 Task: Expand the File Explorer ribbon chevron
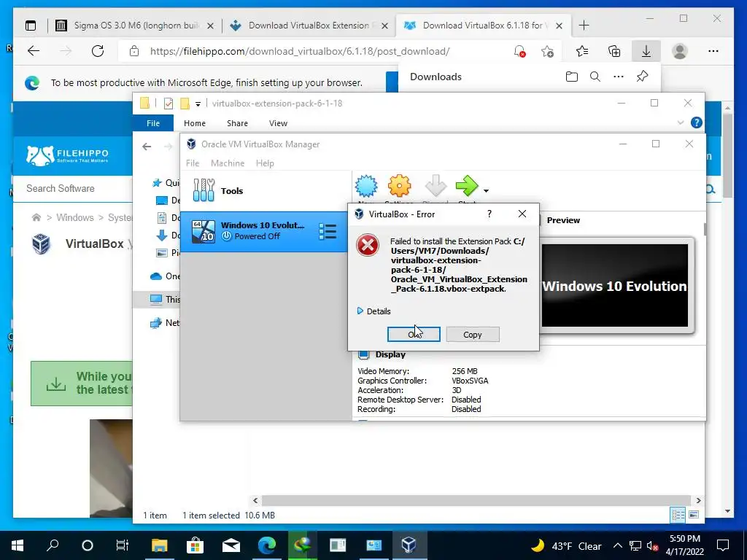click(681, 122)
